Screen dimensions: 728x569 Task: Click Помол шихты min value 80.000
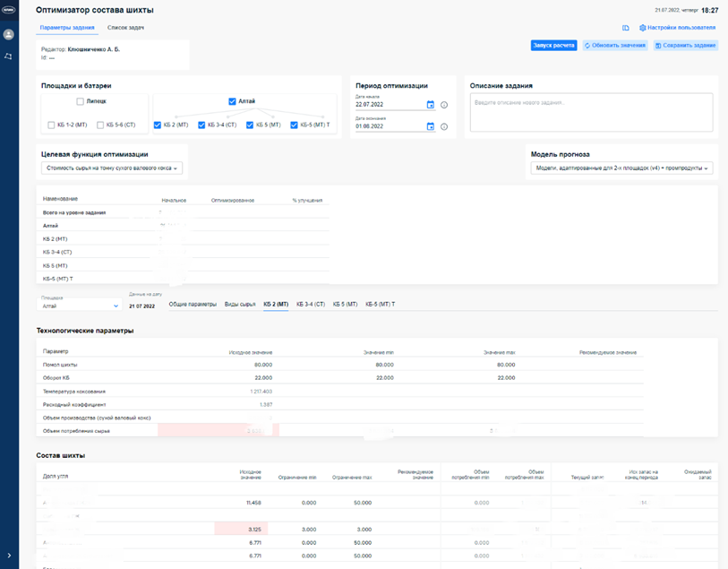pyautogui.click(x=384, y=365)
